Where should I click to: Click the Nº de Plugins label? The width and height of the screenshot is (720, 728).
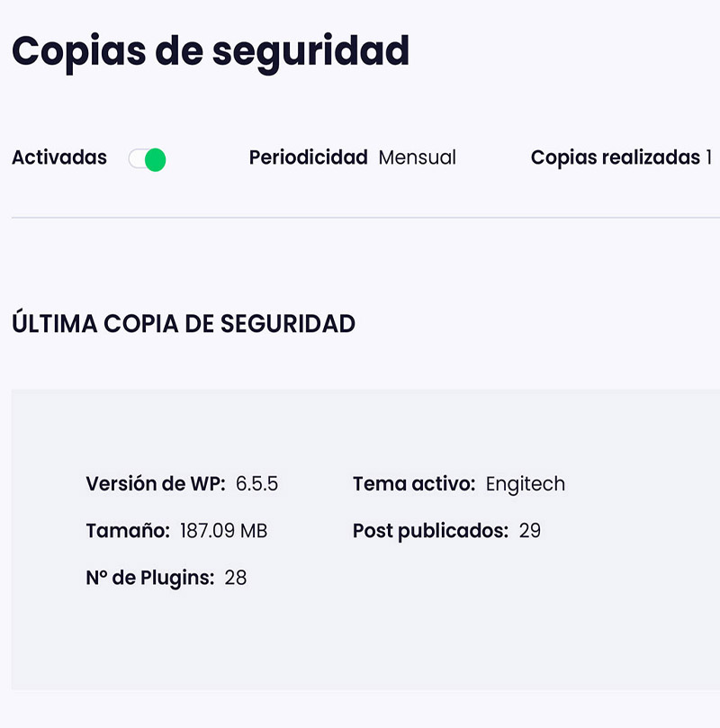coord(150,578)
